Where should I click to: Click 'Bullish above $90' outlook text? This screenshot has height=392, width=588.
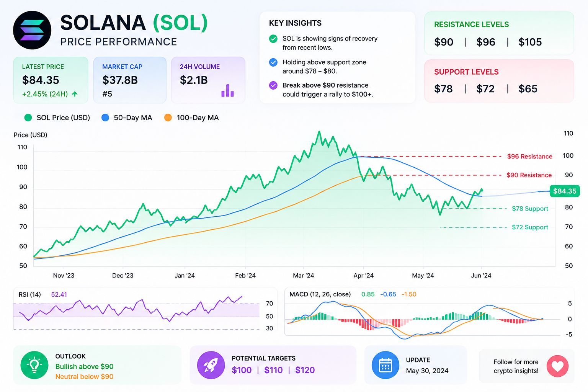(x=84, y=367)
